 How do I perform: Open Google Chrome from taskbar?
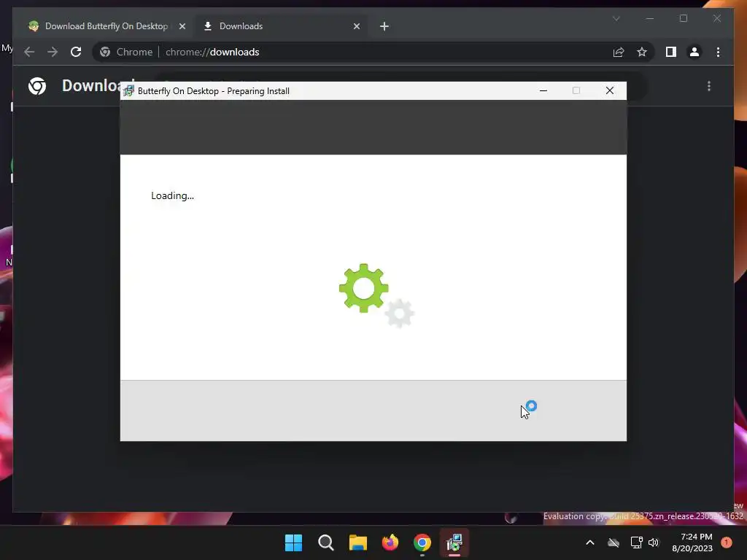pos(422,542)
